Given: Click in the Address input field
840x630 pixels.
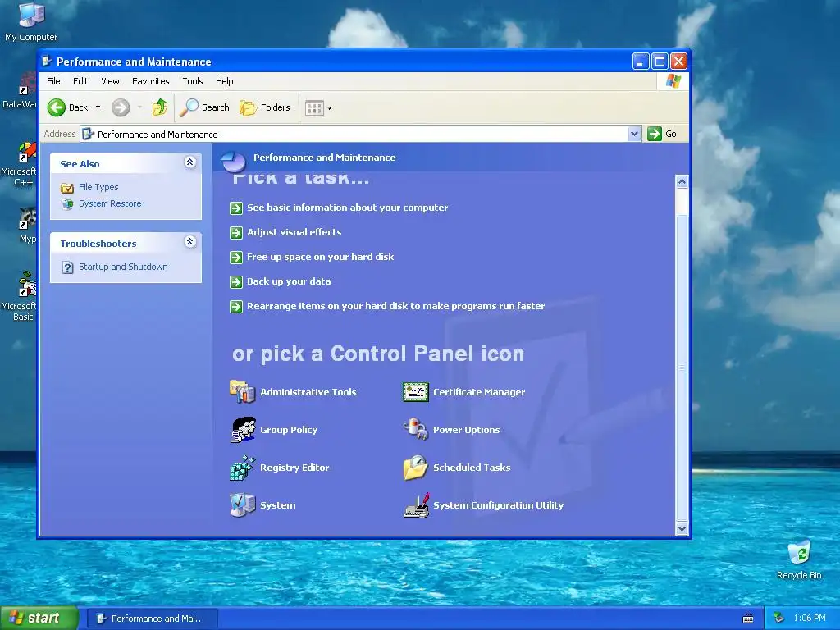Looking at the screenshot, I should (354, 134).
